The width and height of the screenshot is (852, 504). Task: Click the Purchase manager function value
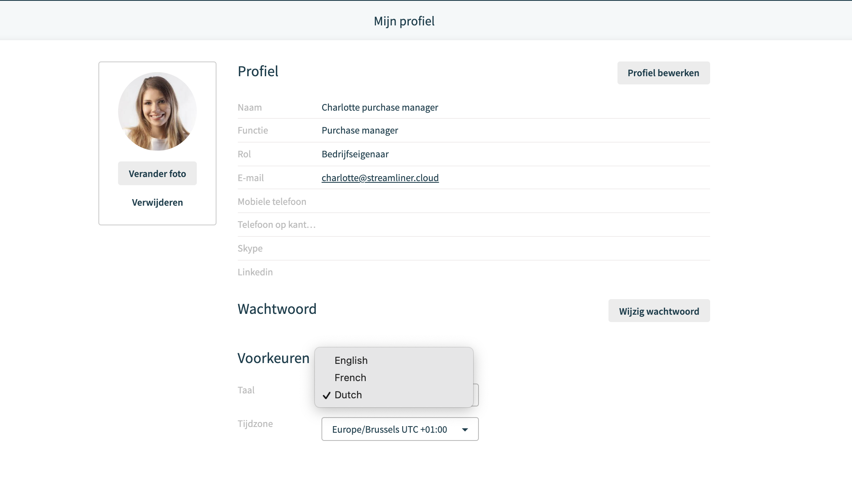coord(360,130)
